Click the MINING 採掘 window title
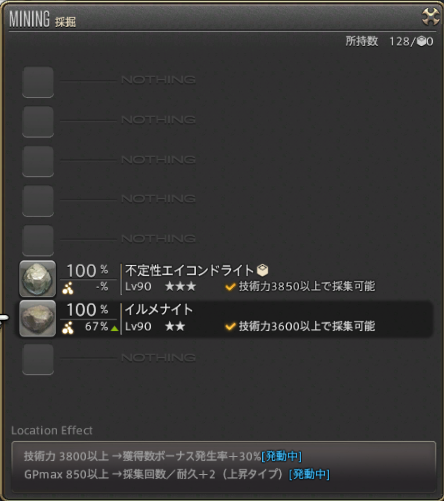The image size is (444, 501). coord(43,19)
